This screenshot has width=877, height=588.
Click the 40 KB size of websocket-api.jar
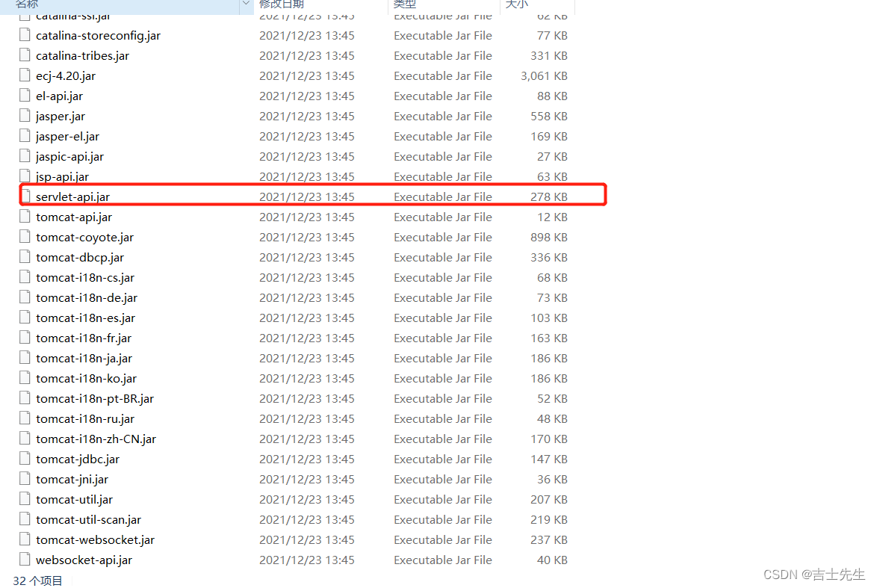tap(552, 560)
